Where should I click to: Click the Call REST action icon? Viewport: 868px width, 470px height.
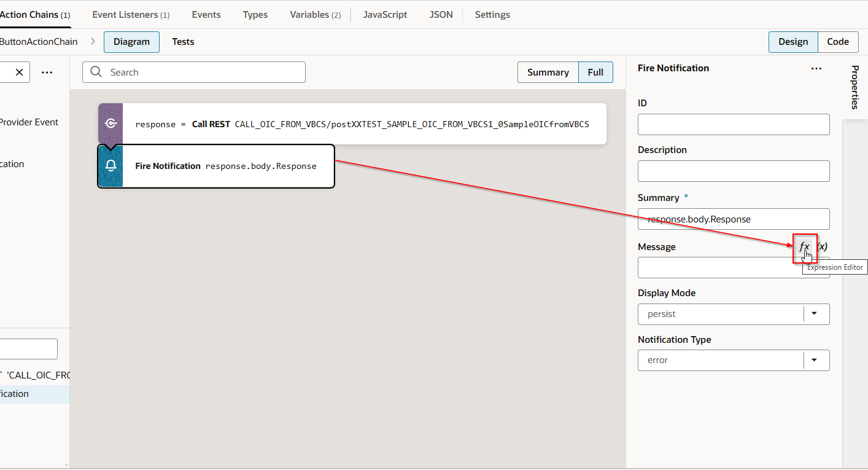pyautogui.click(x=110, y=124)
